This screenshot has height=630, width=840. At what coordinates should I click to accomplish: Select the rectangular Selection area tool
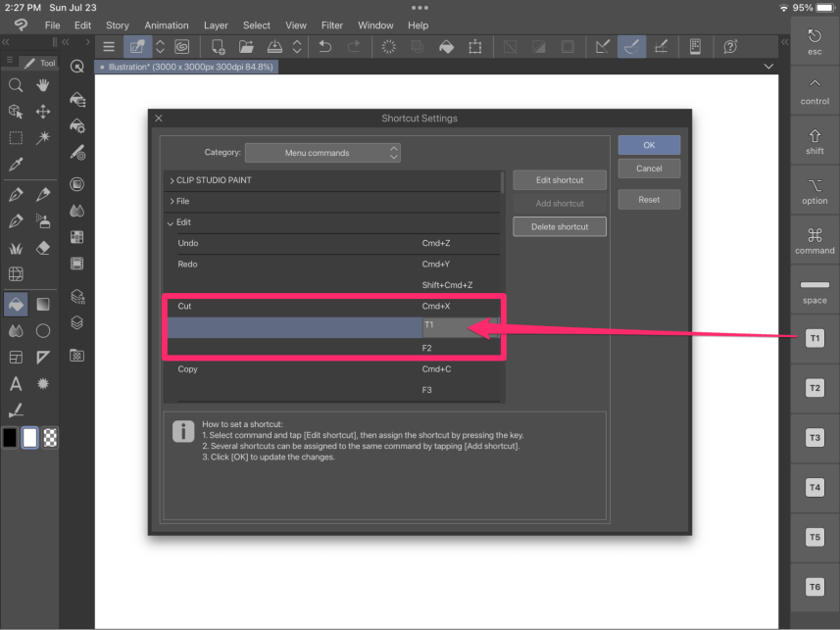click(16, 138)
